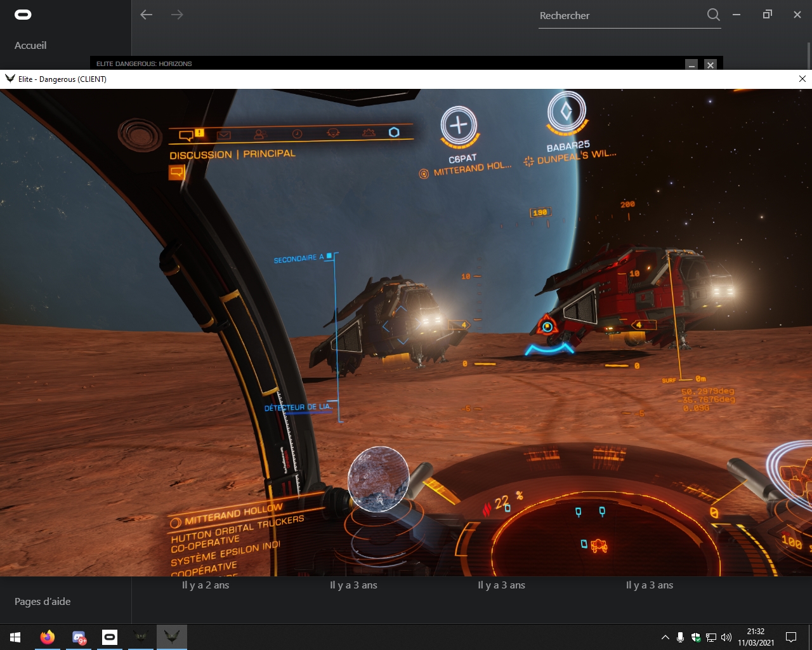The width and height of the screenshot is (812, 650).
Task: Click the DUNPEAL'S WIL... location label
Action: pyautogui.click(x=576, y=157)
